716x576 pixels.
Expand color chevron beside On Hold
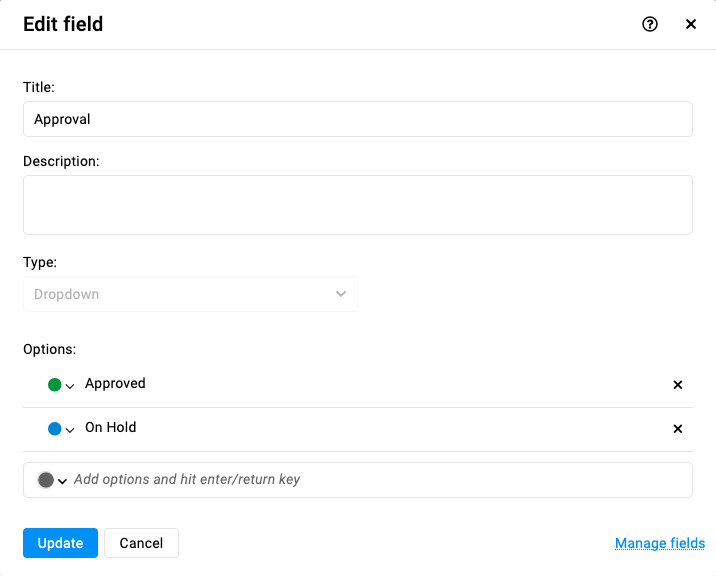(x=70, y=430)
